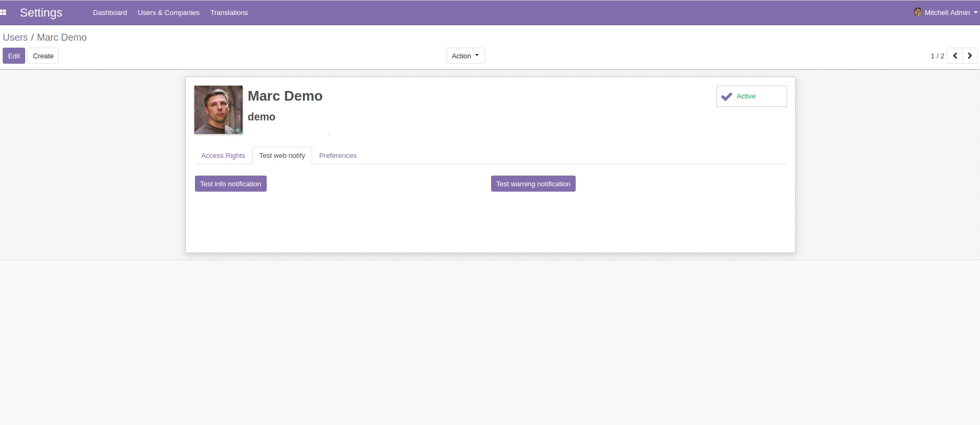Click Mitchell Admin avatar icon
Image resolution: width=980 pixels, height=425 pixels.
(x=918, y=12)
